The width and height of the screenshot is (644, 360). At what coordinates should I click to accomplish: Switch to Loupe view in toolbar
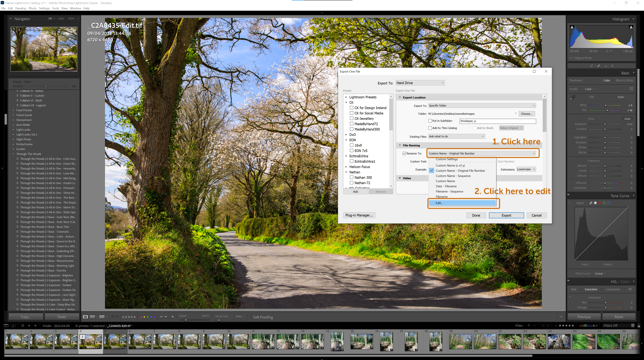[x=85, y=317]
